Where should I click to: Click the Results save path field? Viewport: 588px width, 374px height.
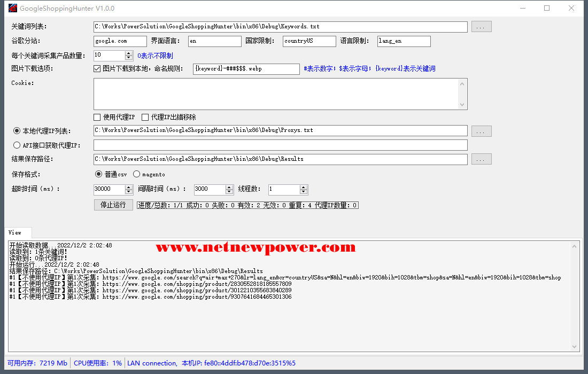tap(281, 159)
